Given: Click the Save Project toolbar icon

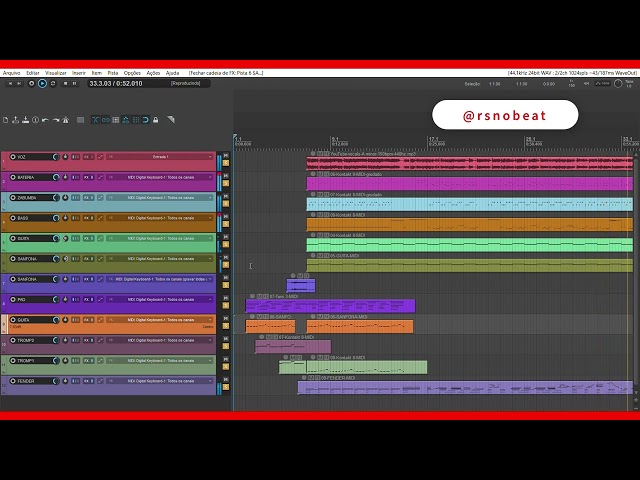Looking at the screenshot, I should (x=25, y=120).
